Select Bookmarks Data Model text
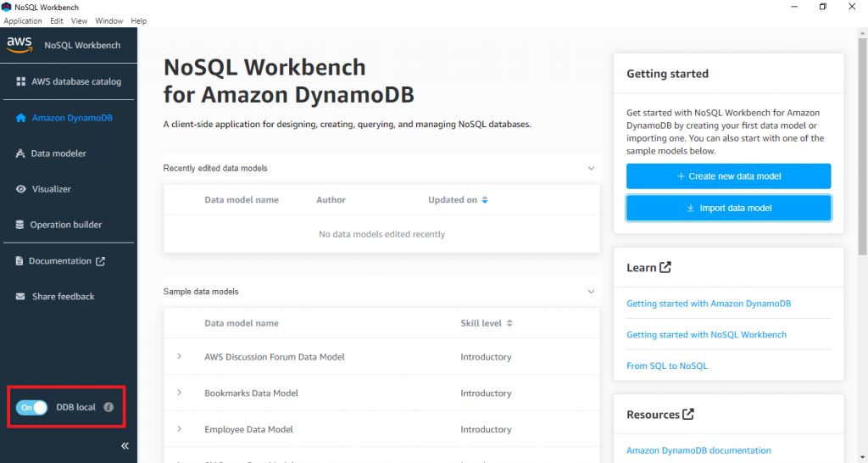Viewport: 868px width, 463px height. (251, 393)
